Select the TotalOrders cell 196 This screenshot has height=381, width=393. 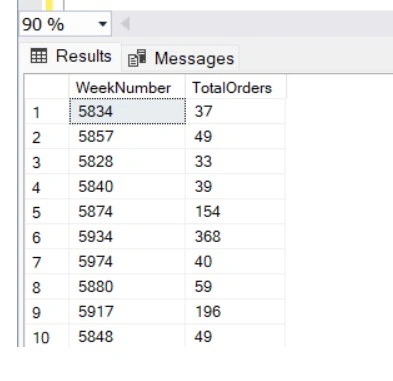(235, 311)
